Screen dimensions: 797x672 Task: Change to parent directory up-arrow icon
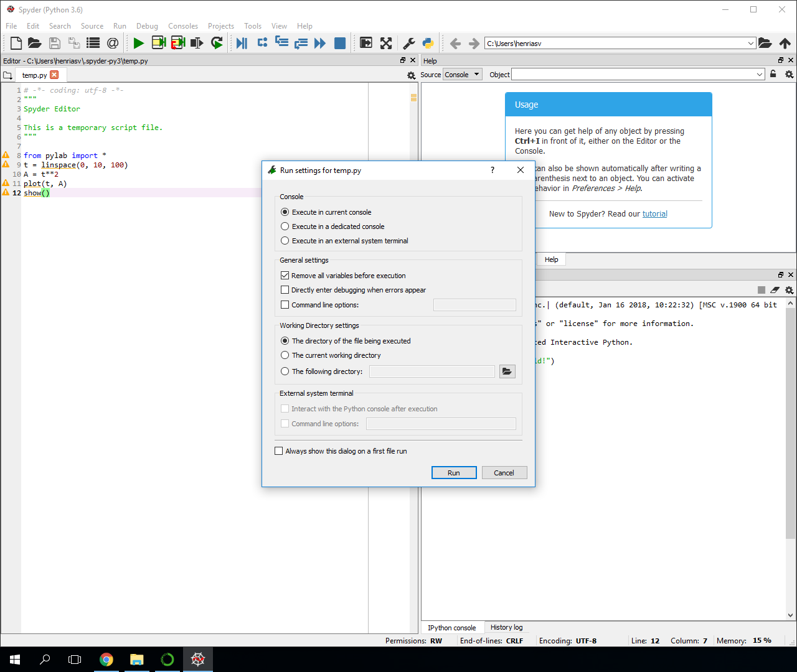point(785,43)
